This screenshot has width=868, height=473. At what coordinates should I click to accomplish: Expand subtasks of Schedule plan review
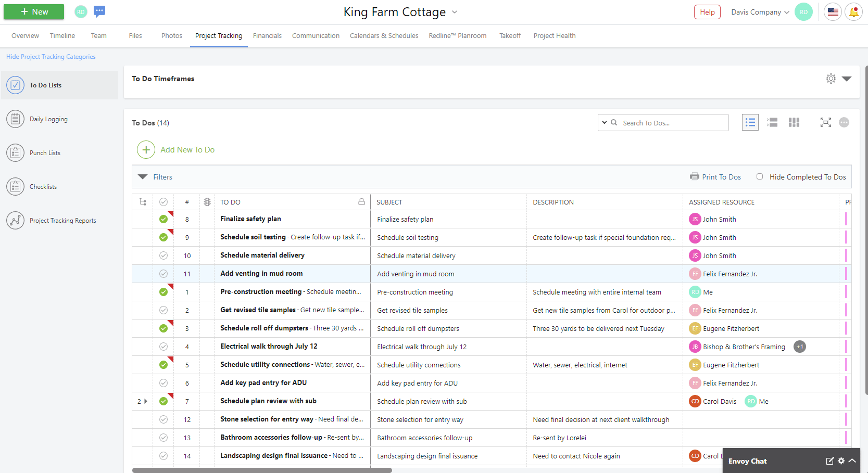(x=146, y=401)
